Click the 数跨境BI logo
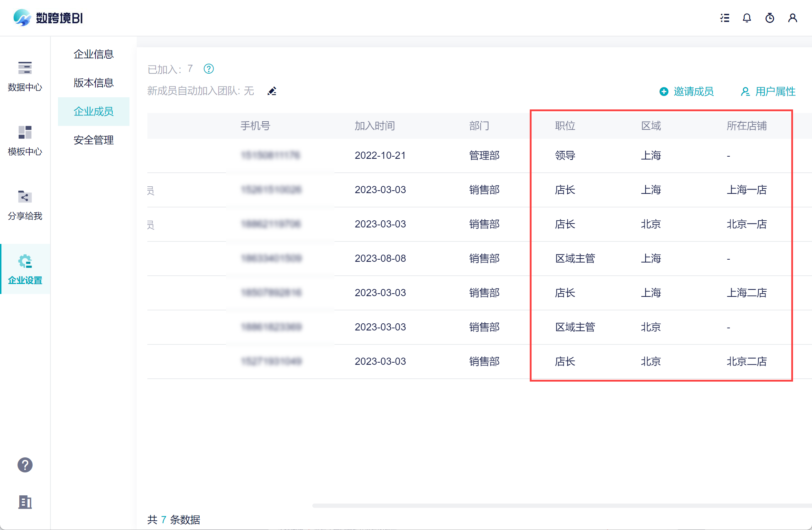 [x=48, y=18]
